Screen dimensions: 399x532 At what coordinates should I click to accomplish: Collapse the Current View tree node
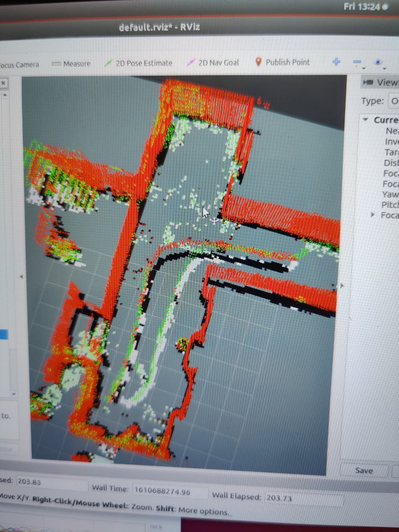point(365,120)
